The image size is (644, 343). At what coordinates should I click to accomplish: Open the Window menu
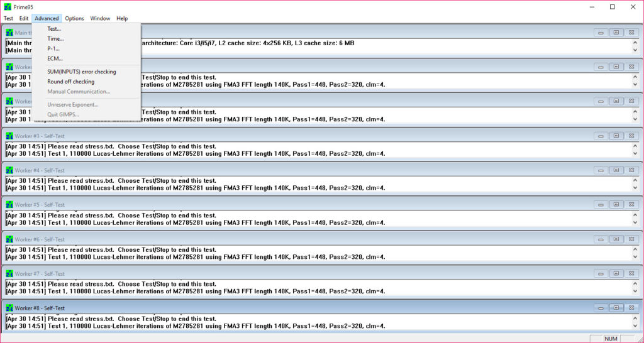coord(100,18)
